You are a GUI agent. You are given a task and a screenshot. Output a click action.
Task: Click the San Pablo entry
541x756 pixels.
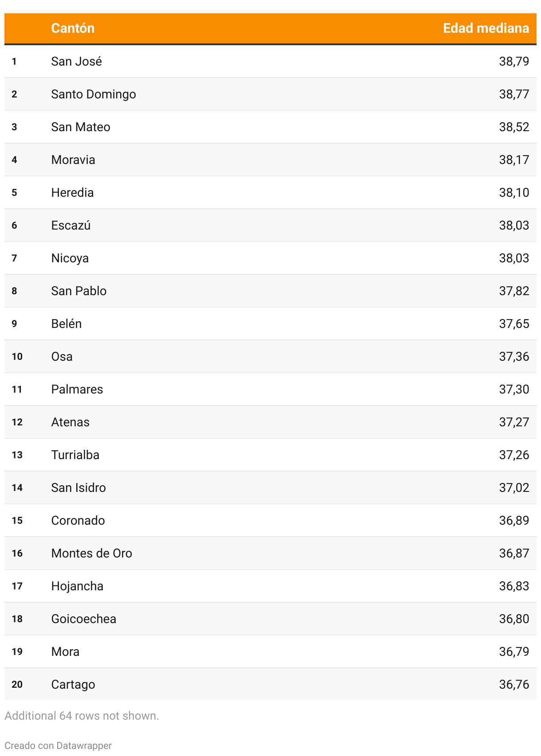(x=79, y=291)
